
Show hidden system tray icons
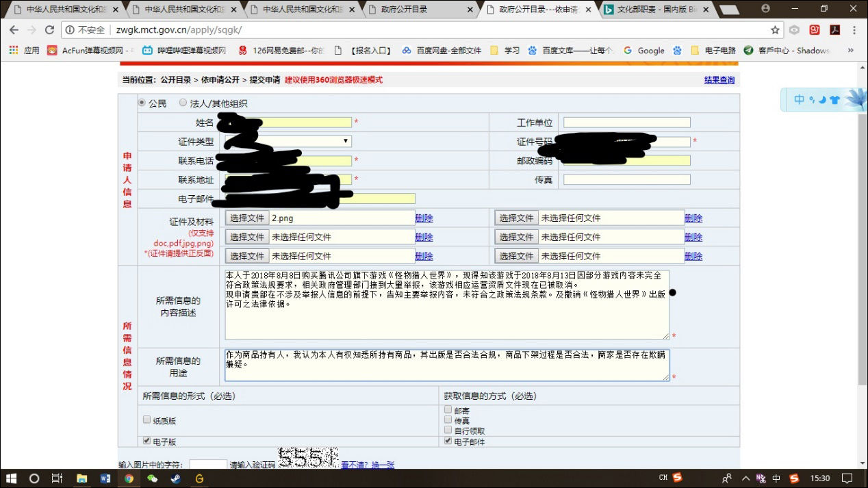tap(745, 478)
